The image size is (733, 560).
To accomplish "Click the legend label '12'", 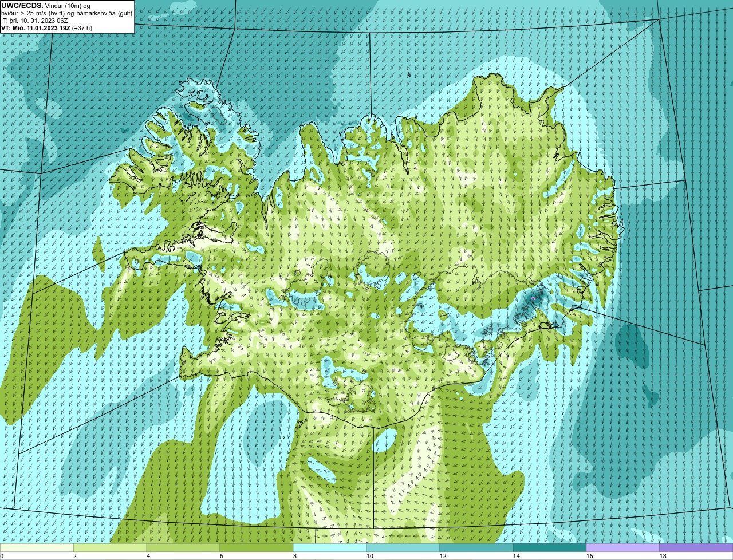I will tap(443, 556).
